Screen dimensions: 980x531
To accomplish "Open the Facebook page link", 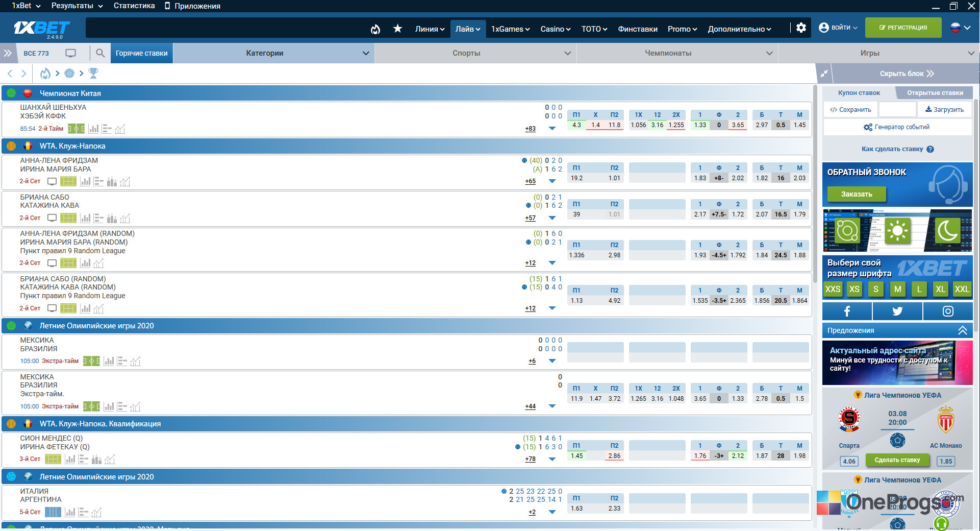I will click(847, 311).
